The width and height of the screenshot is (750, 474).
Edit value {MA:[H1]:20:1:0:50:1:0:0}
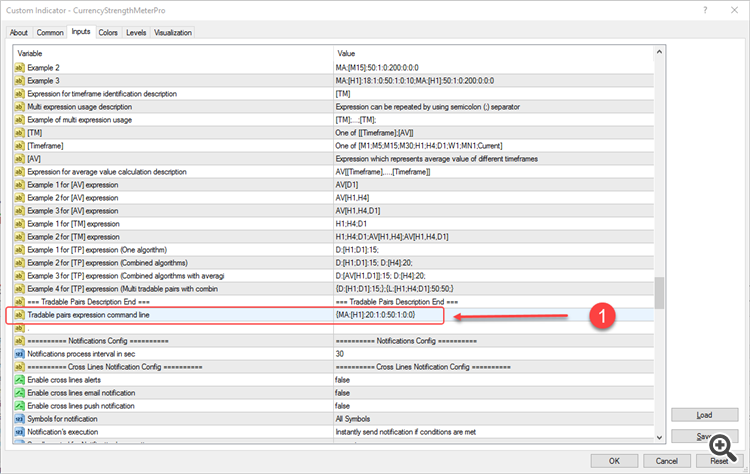(375, 315)
